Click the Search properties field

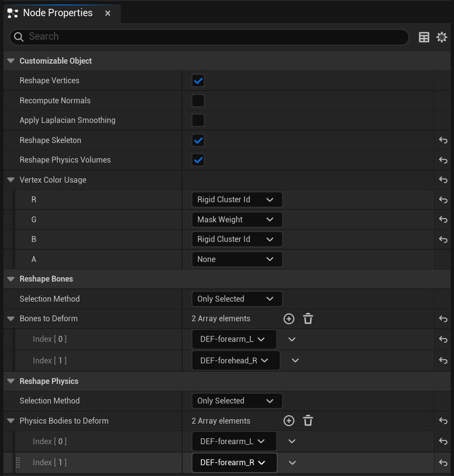coord(209,37)
